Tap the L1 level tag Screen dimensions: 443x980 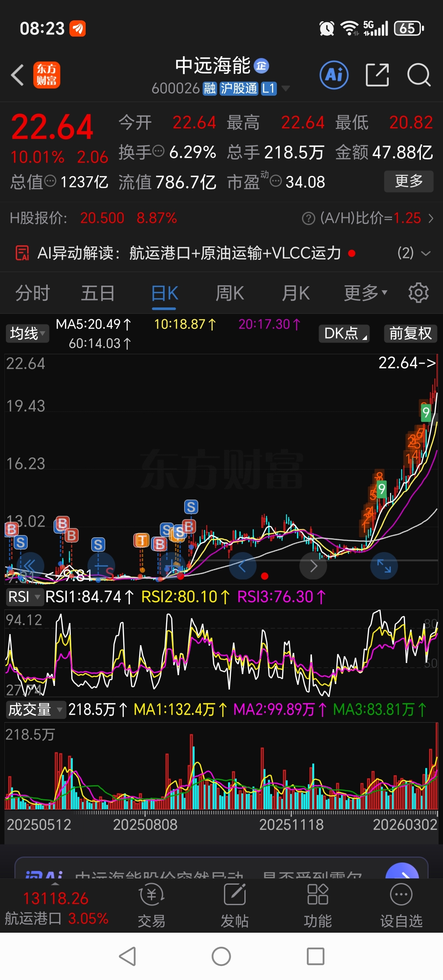tap(268, 89)
